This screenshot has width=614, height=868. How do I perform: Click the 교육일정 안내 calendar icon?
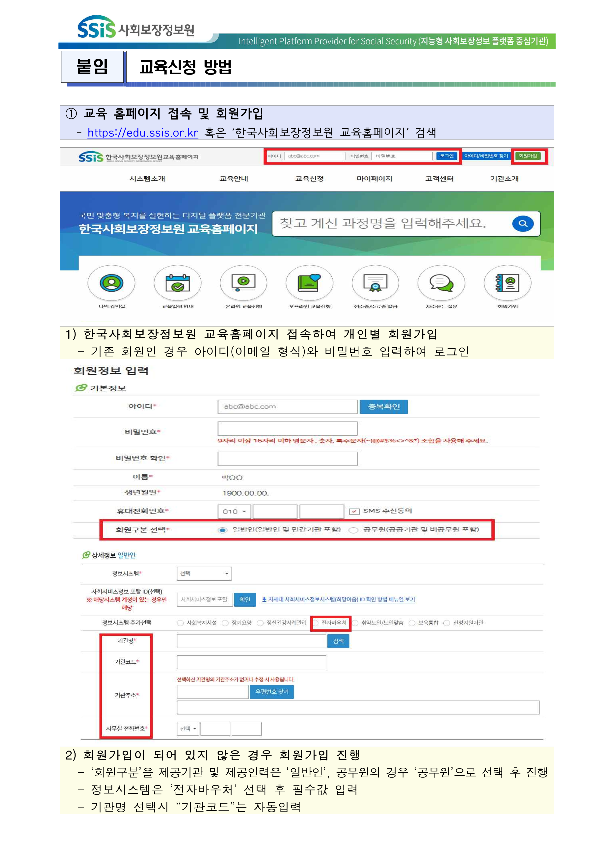[177, 283]
